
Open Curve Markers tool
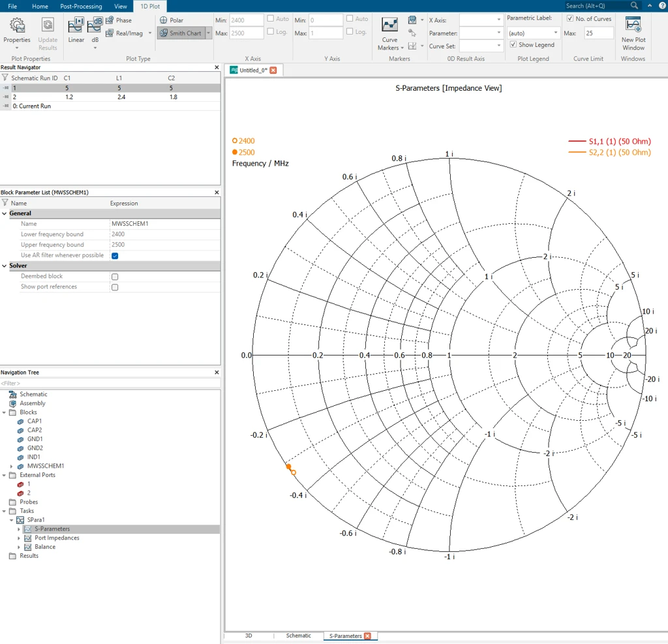click(x=390, y=34)
